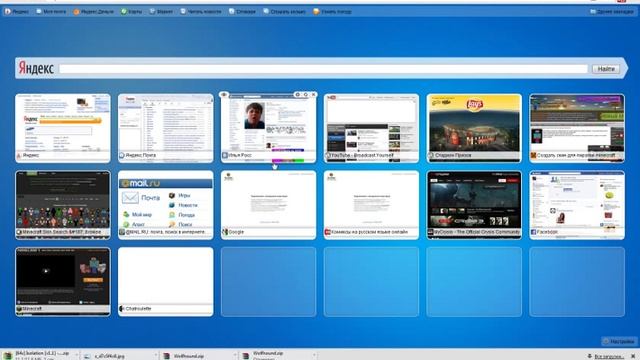This screenshot has width=640, height=360.
Task: Focus the Яндекс search input field
Action: (323, 69)
